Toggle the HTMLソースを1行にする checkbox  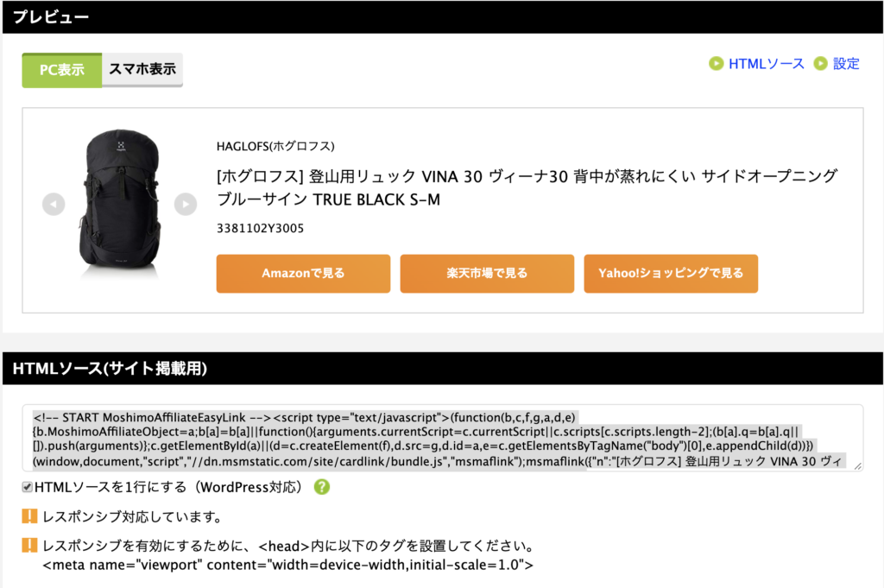(x=27, y=487)
